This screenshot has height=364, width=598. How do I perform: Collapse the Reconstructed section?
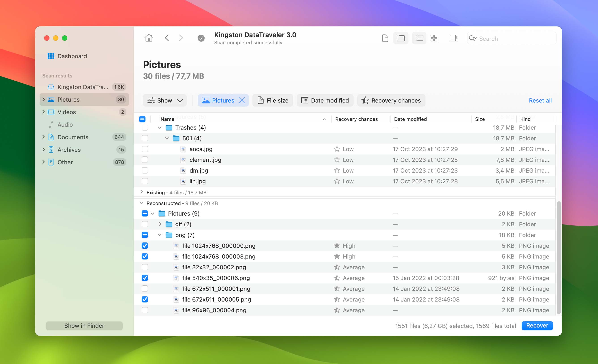(141, 203)
